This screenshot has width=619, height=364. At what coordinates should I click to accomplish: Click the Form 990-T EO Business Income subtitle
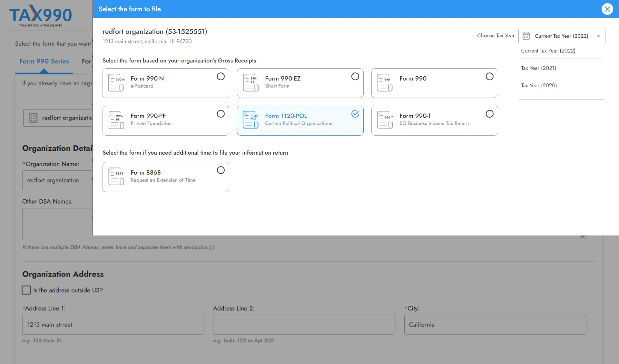434,123
